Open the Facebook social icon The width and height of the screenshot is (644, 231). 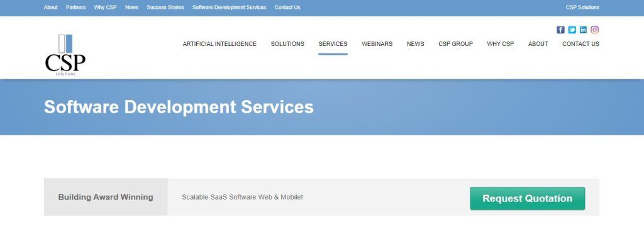point(560,30)
